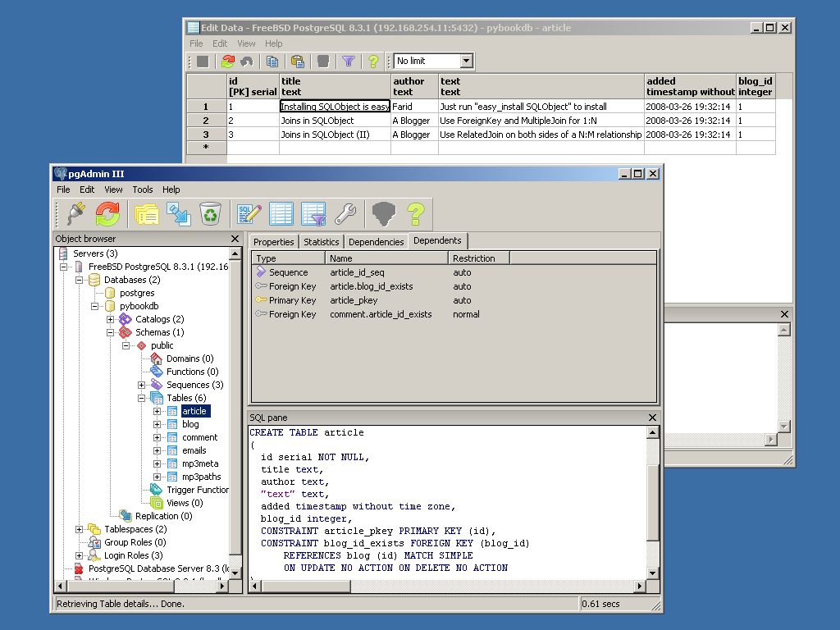The height and width of the screenshot is (630, 840).
Task: Click Edit Data help question mark icon
Action: [373, 62]
